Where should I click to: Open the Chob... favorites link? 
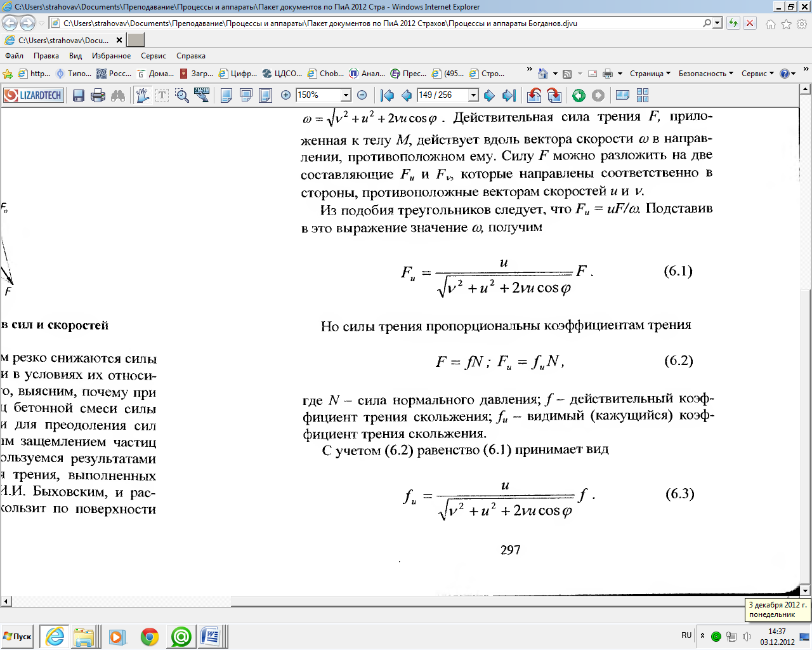326,74
